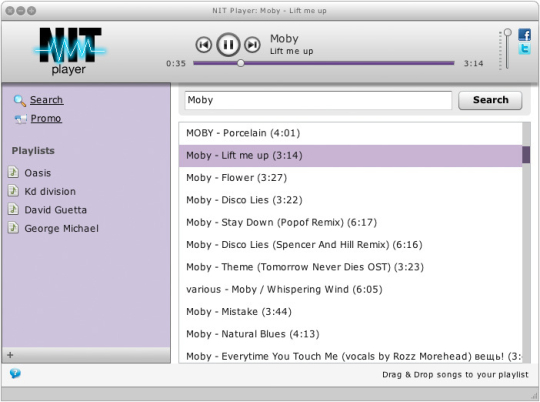Open the George Michael playlist

tap(61, 228)
